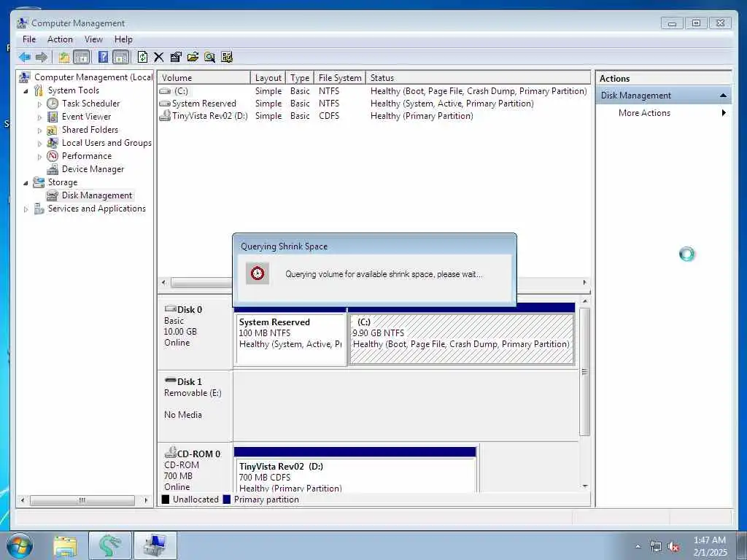Expand the Shared Folders node
The width and height of the screenshot is (747, 560).
[39, 130]
